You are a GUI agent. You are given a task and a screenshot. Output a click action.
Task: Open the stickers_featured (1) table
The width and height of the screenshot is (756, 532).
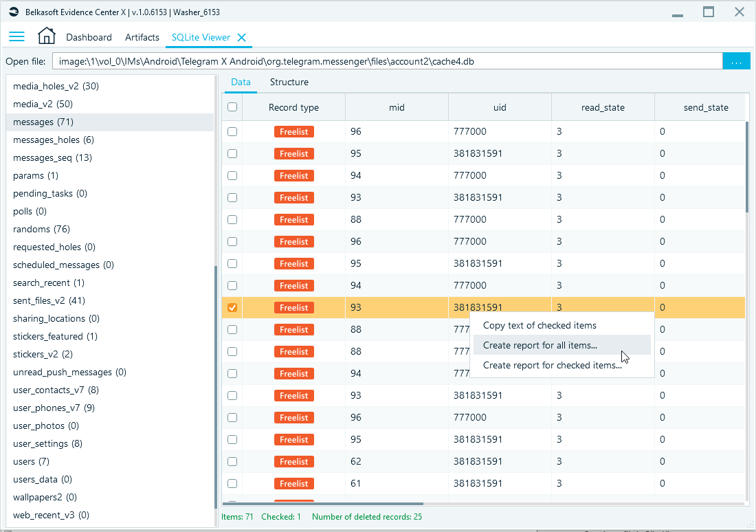click(109, 336)
